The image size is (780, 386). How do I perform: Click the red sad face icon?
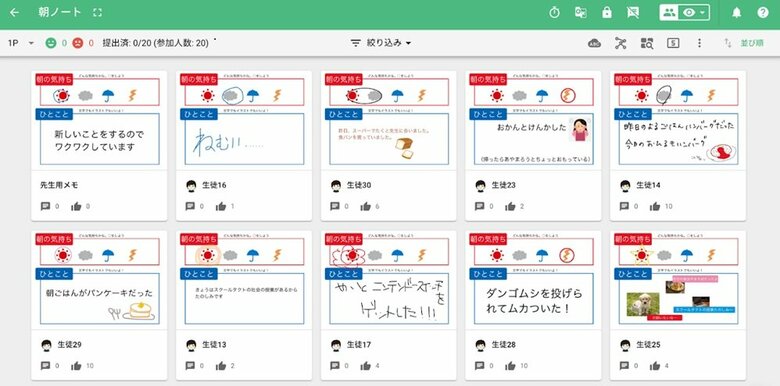click(x=78, y=43)
